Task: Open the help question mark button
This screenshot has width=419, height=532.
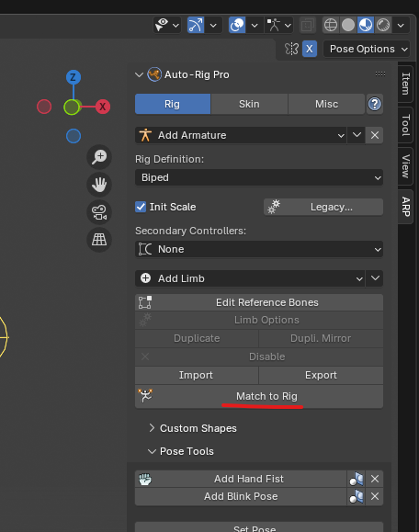Action: (x=375, y=104)
